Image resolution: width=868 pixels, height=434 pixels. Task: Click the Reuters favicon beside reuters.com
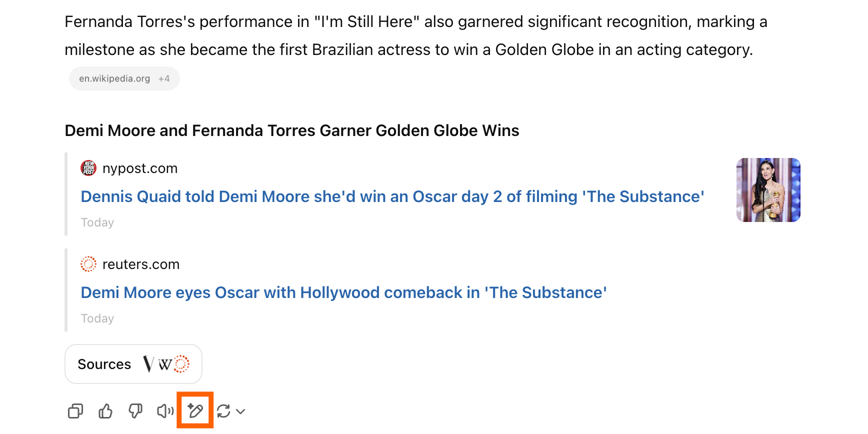point(88,264)
